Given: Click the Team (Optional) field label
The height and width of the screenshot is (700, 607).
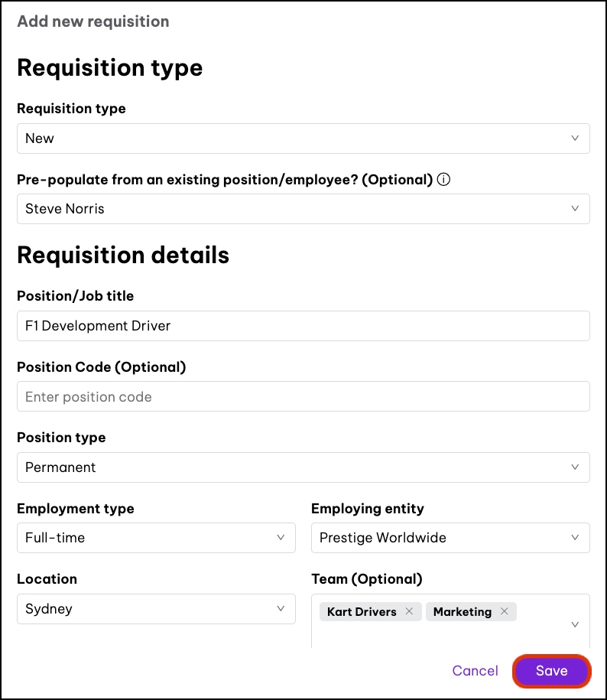Looking at the screenshot, I should click(367, 579).
